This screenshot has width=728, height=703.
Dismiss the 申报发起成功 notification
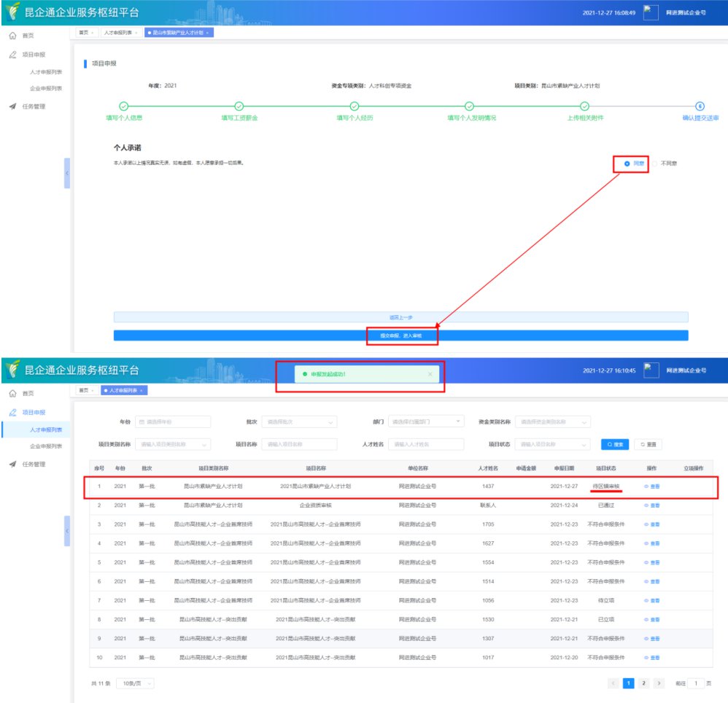click(x=430, y=374)
